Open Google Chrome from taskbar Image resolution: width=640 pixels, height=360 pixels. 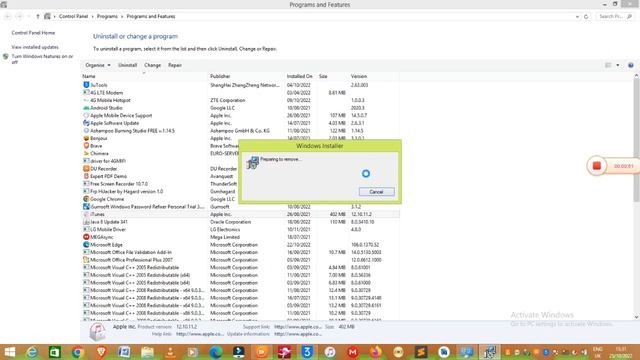pos(78,352)
